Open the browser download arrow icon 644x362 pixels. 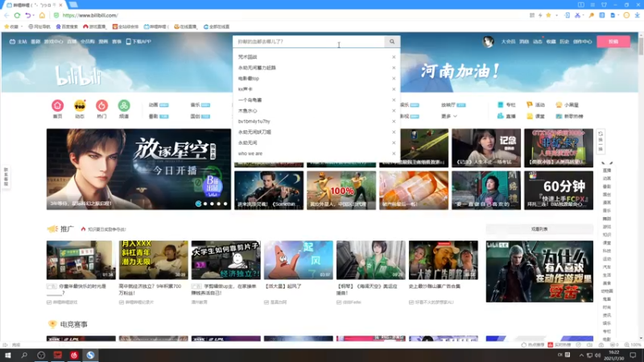click(x=637, y=15)
